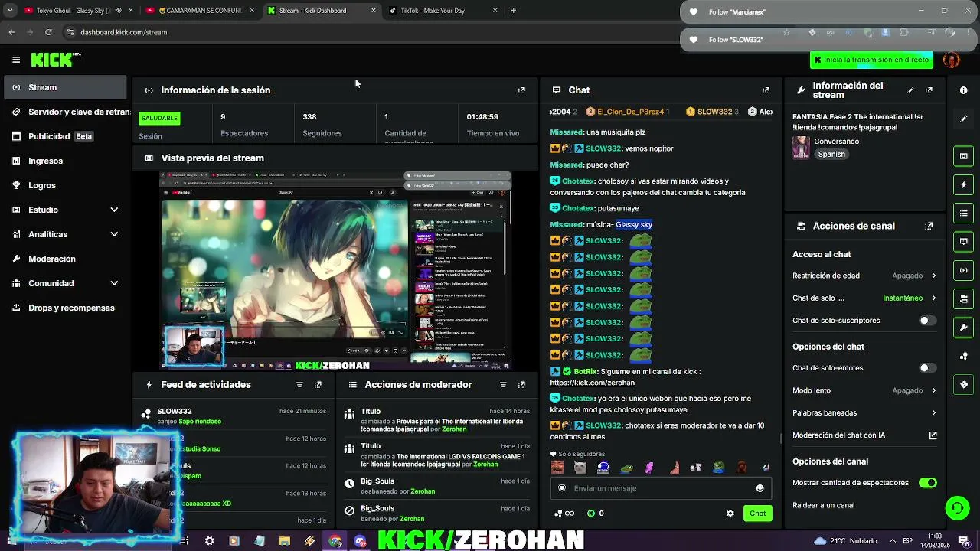Pop out the Acciones de moderador panel
980x551 pixels.
click(x=521, y=385)
